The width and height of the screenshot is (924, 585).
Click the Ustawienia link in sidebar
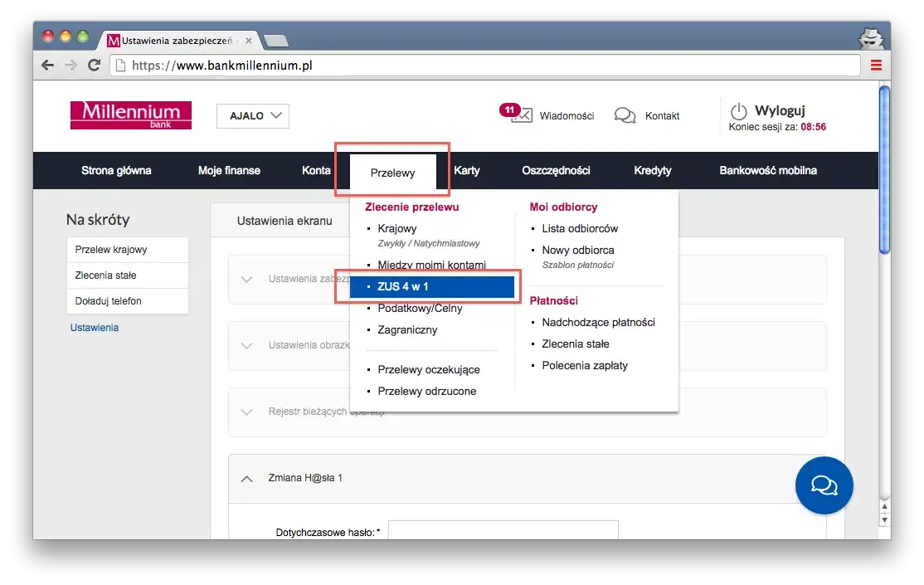94,328
